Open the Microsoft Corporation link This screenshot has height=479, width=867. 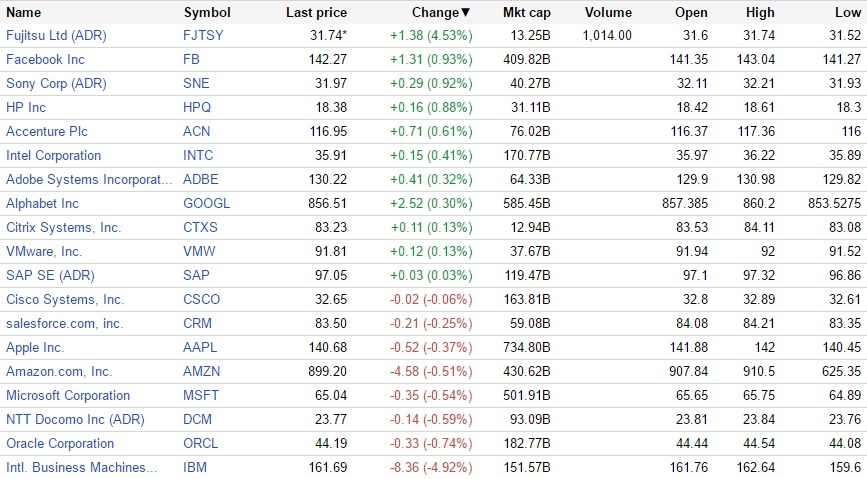point(68,395)
